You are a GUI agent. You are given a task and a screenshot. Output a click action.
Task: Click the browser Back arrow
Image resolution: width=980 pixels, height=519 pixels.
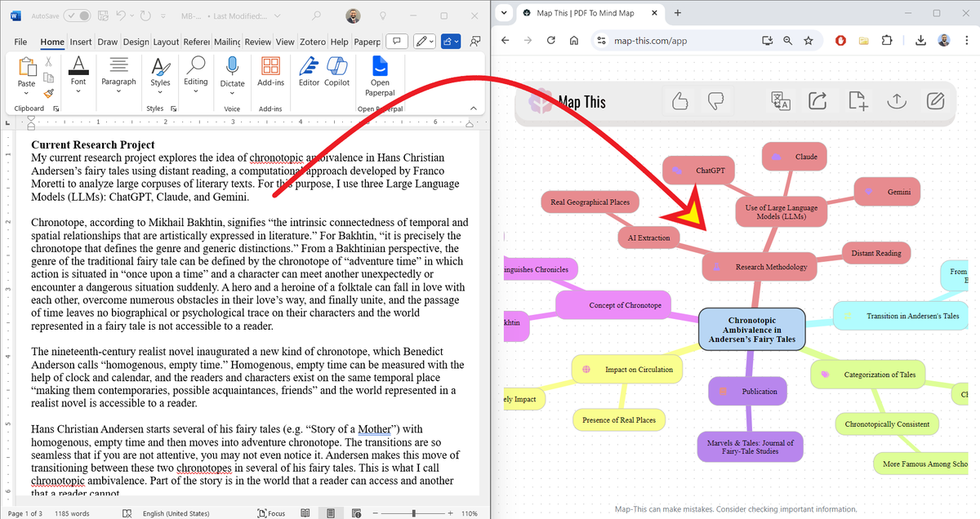505,41
